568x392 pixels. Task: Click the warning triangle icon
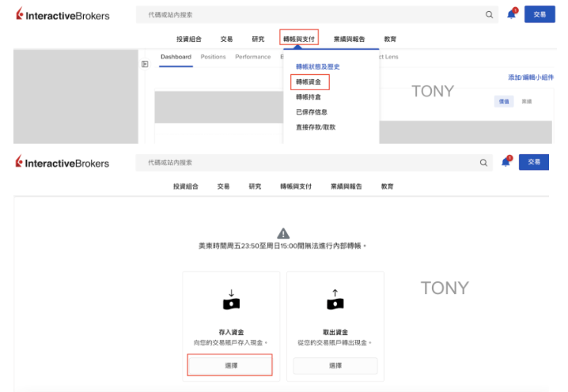[283, 233]
